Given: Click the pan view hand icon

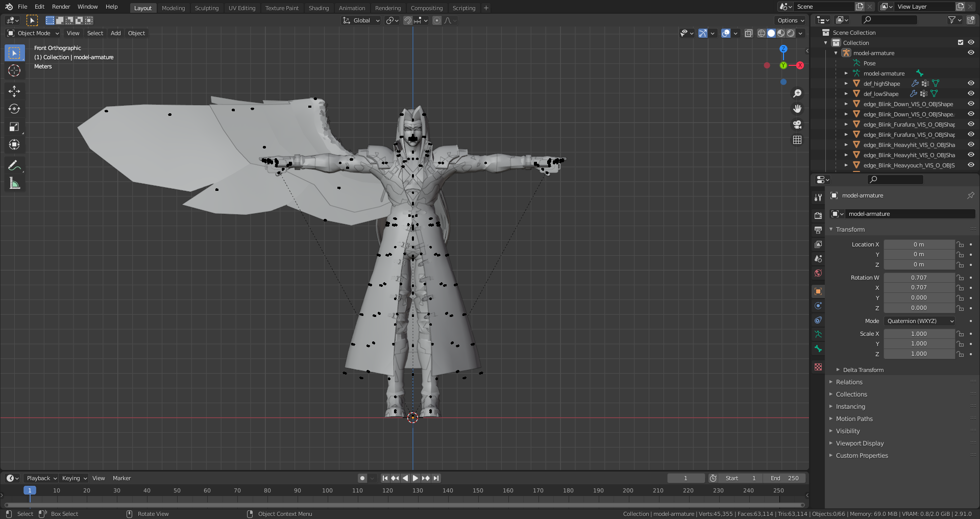Looking at the screenshot, I should [x=797, y=109].
